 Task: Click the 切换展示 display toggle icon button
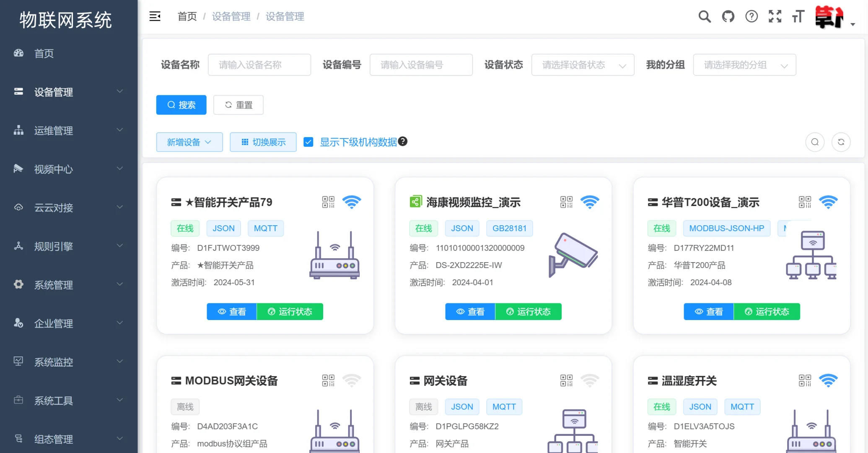coord(263,142)
